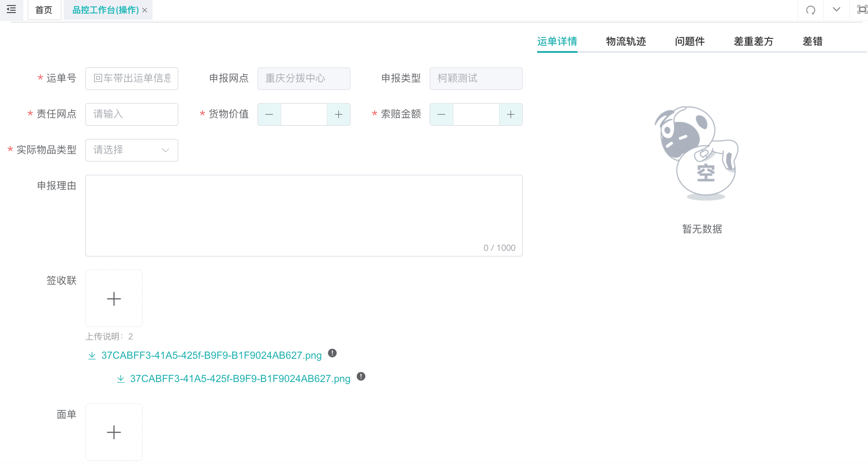Increase 索赔金额 with plus button
The width and height of the screenshot is (868, 464).
point(511,114)
